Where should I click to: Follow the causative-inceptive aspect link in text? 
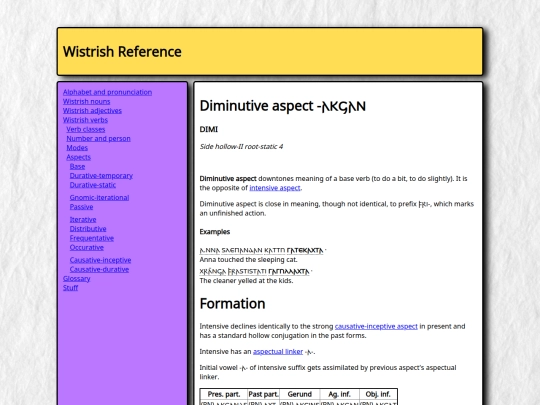[376, 326]
